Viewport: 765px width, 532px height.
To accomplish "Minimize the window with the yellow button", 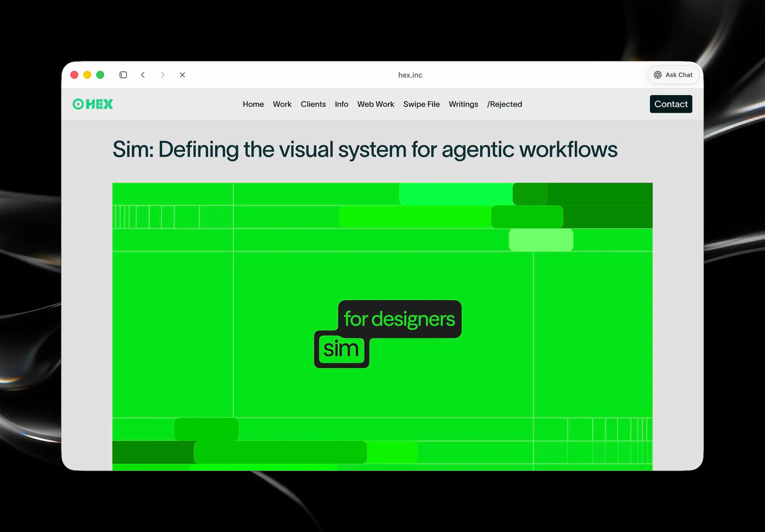I will click(x=87, y=75).
